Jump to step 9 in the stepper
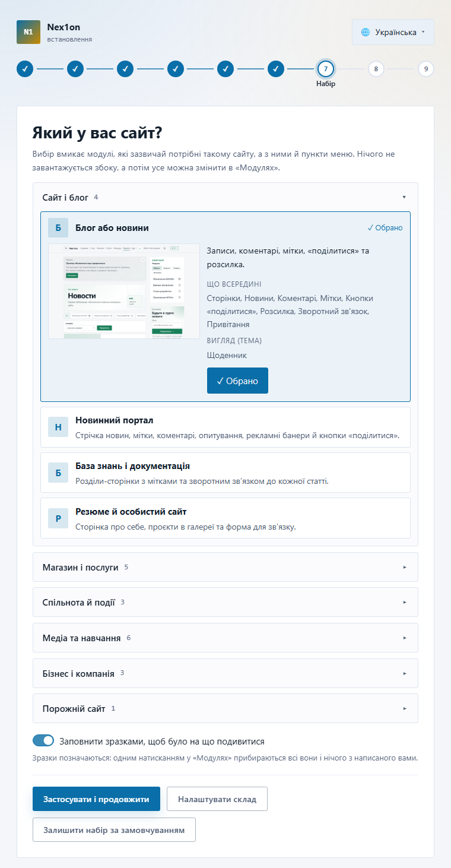 426,69
